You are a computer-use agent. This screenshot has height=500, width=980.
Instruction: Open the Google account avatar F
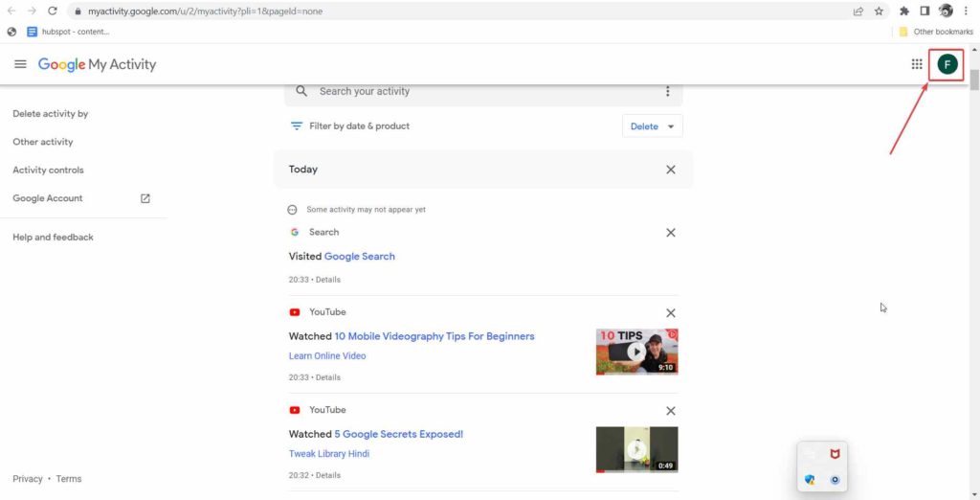(947, 64)
